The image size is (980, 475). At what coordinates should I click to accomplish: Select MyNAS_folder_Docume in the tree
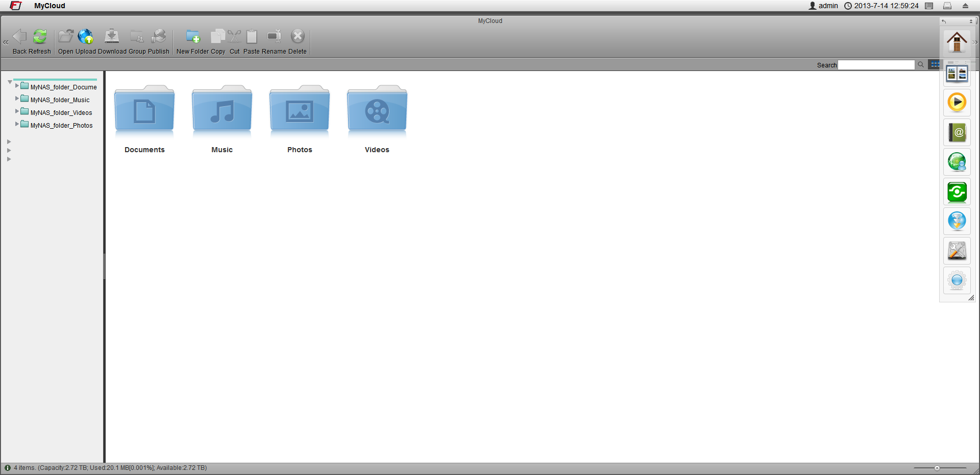click(x=63, y=87)
